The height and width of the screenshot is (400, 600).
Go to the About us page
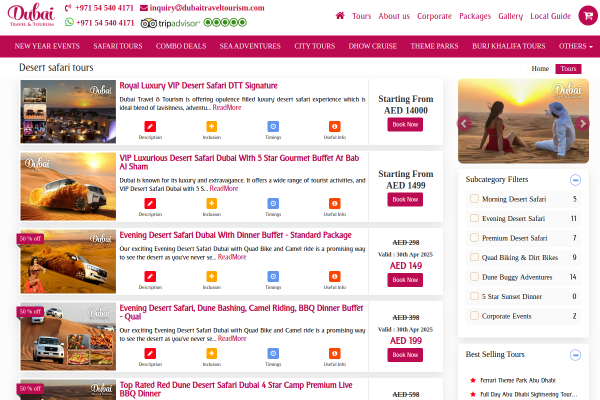click(394, 16)
